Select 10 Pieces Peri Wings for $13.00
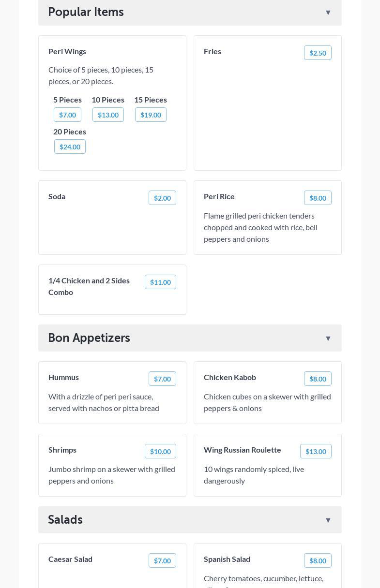 point(108,115)
